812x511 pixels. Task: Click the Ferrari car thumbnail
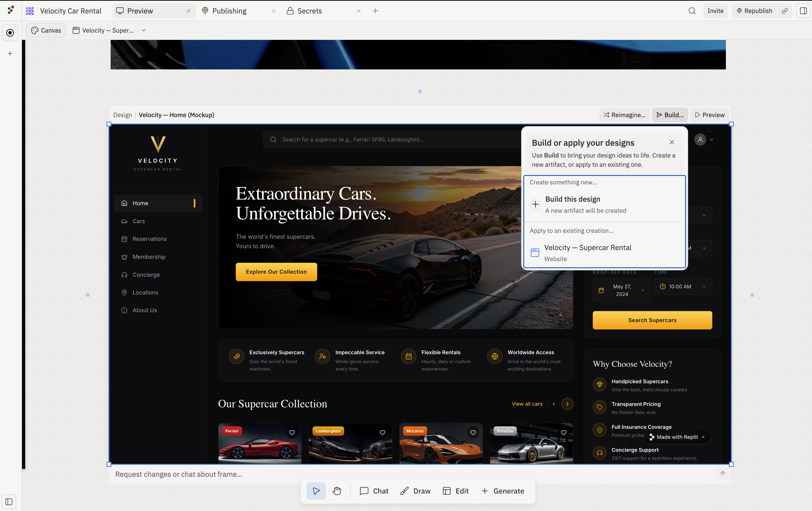coord(260,443)
